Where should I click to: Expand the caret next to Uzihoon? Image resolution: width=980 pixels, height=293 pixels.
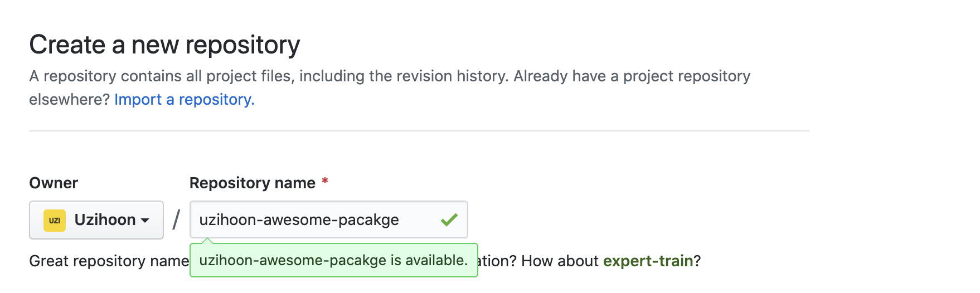point(145,220)
